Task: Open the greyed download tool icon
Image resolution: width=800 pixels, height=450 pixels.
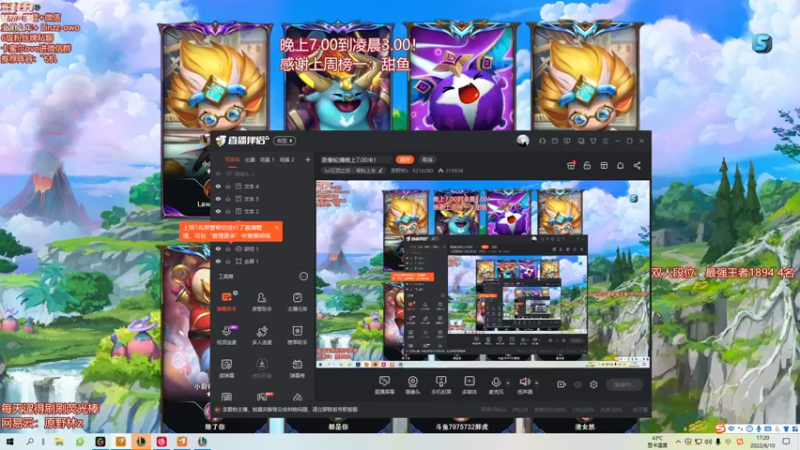Action: click(262, 368)
